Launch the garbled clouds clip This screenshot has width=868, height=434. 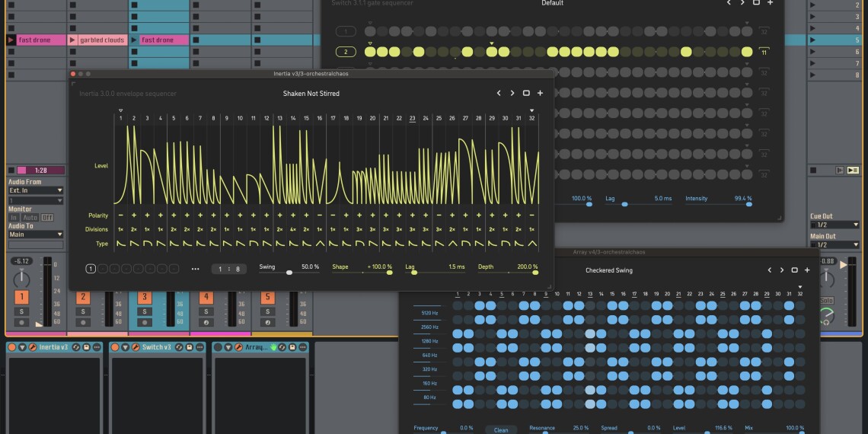pyautogui.click(x=73, y=40)
